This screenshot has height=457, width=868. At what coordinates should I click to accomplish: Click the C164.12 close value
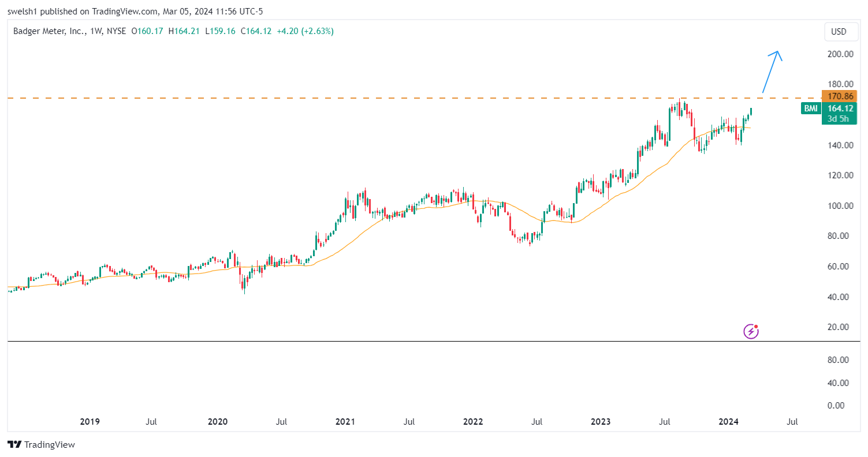(256, 31)
